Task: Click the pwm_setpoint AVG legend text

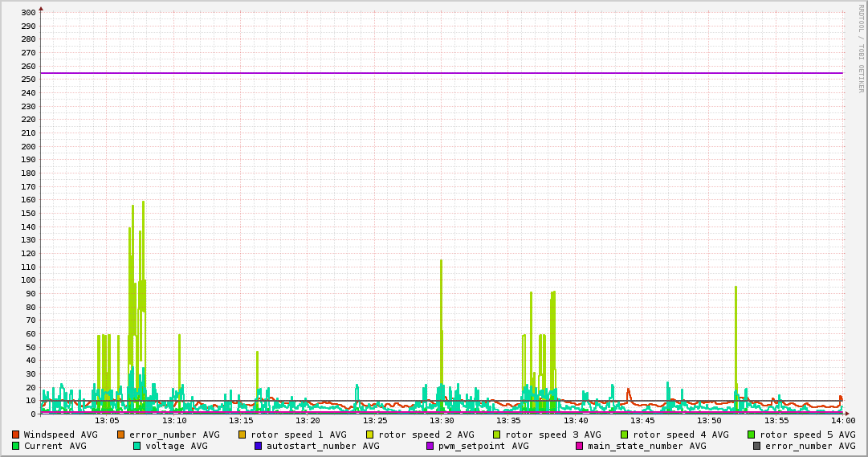Action: coord(483,446)
